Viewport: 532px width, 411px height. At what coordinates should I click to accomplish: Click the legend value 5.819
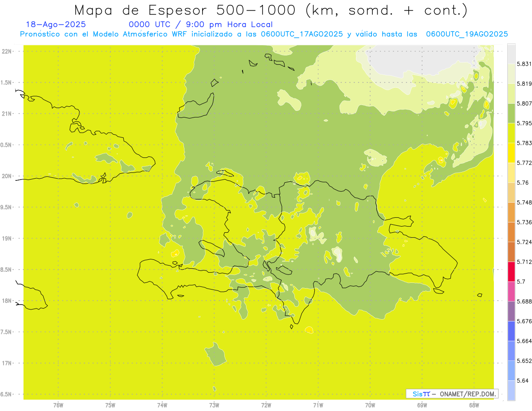click(x=524, y=84)
